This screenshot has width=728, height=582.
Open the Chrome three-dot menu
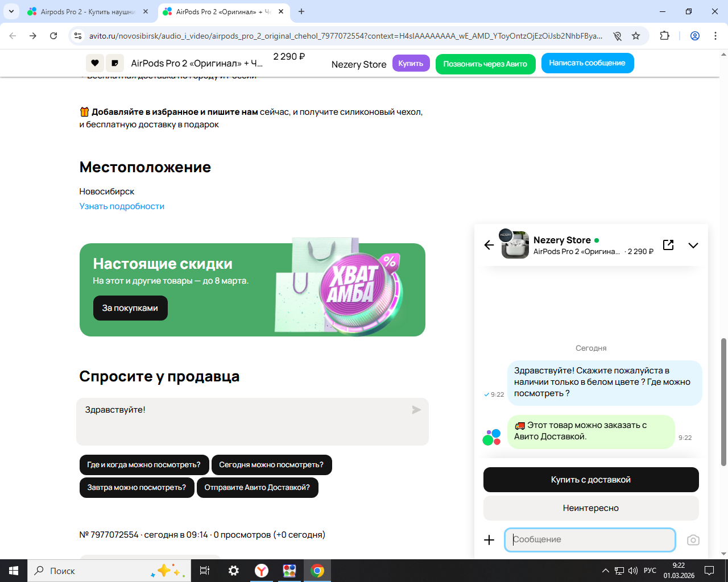715,36
